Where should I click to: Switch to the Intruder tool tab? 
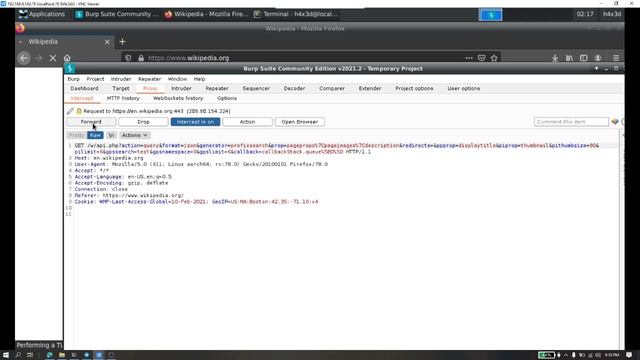click(x=181, y=88)
